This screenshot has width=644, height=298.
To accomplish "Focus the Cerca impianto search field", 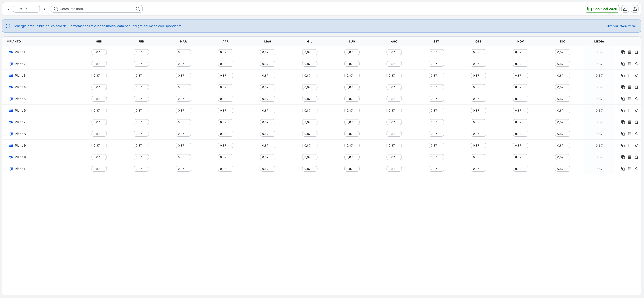I will (97, 9).
